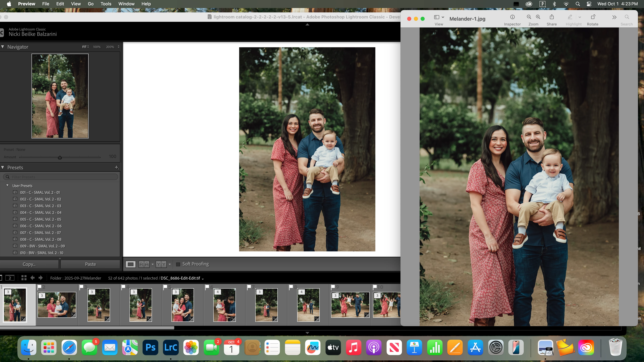Click the Share icon in Preview toolbar
The image size is (644, 362).
pyautogui.click(x=551, y=17)
